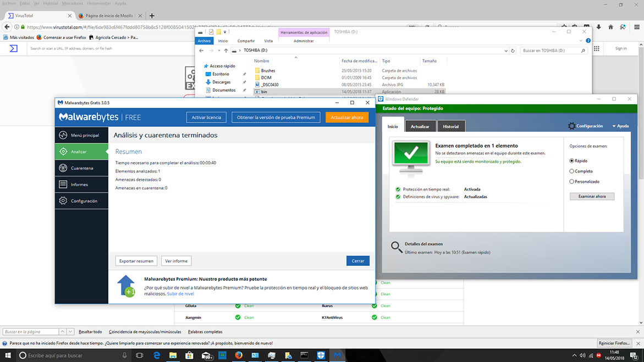Screen dimensions: 644x362
Task: Open Windows Defender shield icon on taskbar
Action: click(x=321, y=355)
